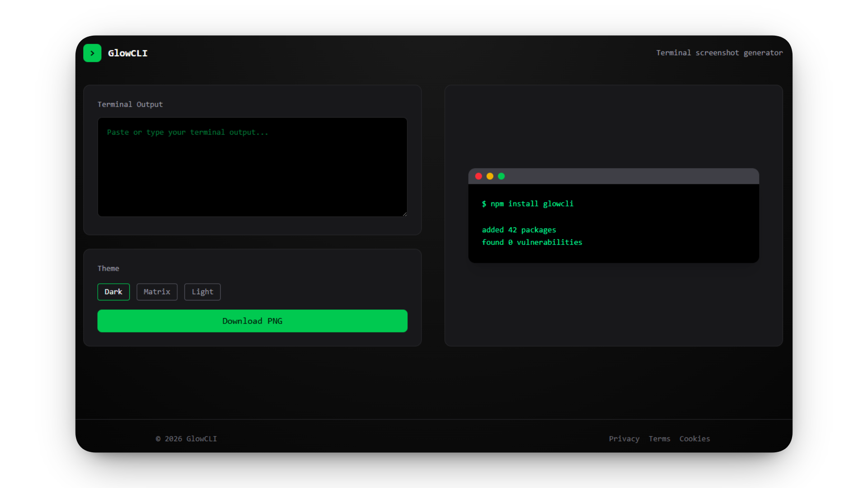
Task: Click the green GlowCLI logo icon
Action: (x=92, y=53)
